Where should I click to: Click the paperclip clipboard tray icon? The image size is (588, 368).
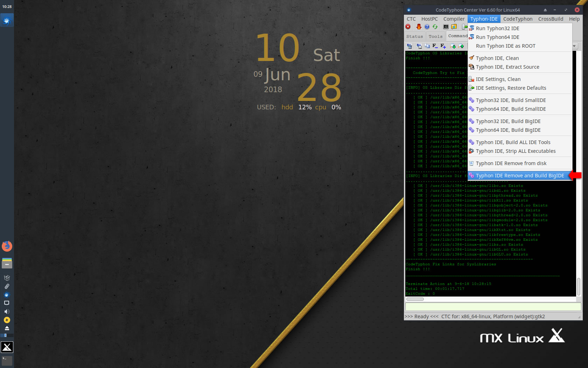coord(7,286)
